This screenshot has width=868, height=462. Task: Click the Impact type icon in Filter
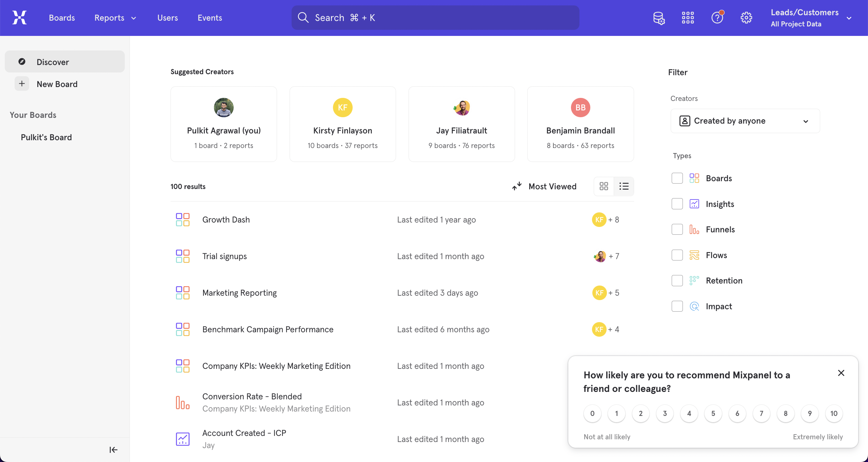coord(694,306)
